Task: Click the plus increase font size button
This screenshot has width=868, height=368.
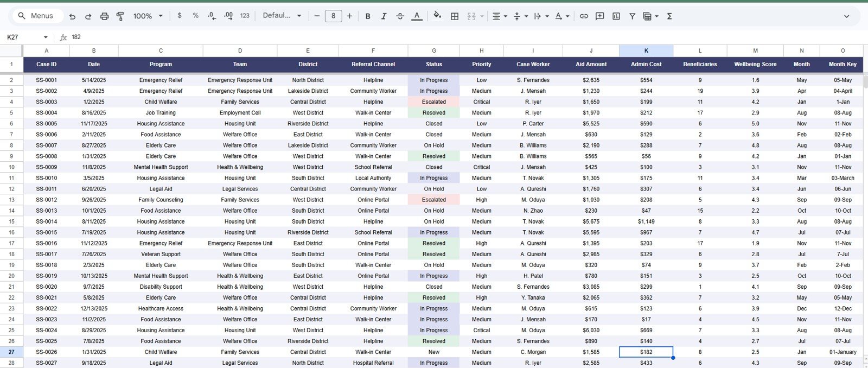Action: 349,16
